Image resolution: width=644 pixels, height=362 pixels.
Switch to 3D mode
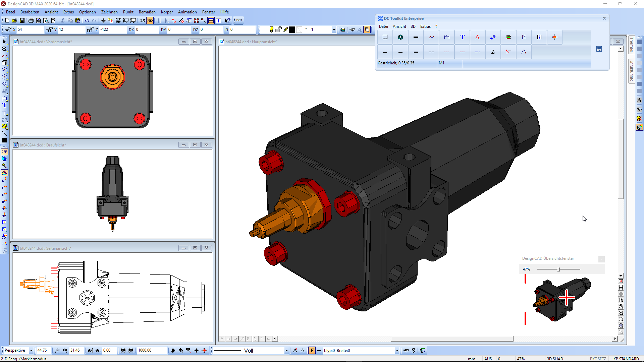pyautogui.click(x=150, y=20)
